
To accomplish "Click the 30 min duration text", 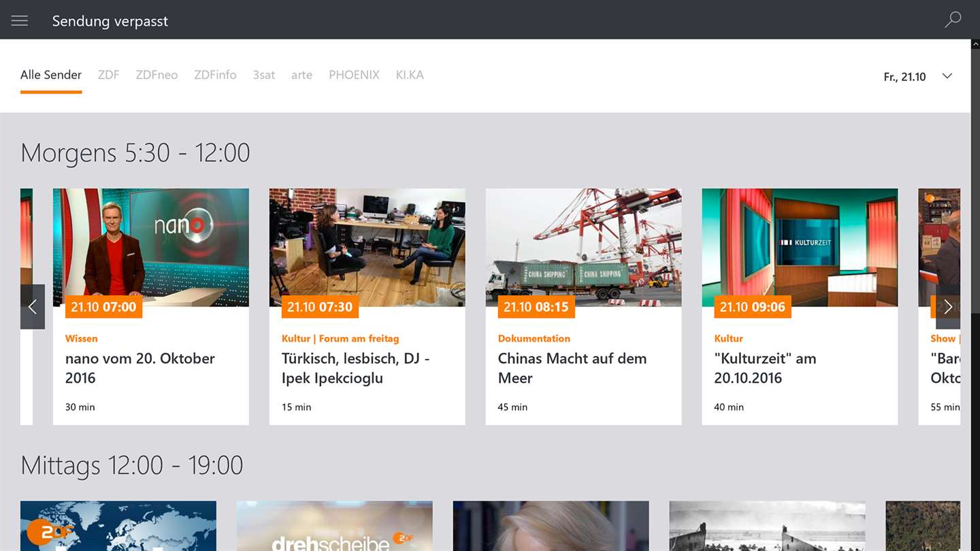I will [x=80, y=407].
